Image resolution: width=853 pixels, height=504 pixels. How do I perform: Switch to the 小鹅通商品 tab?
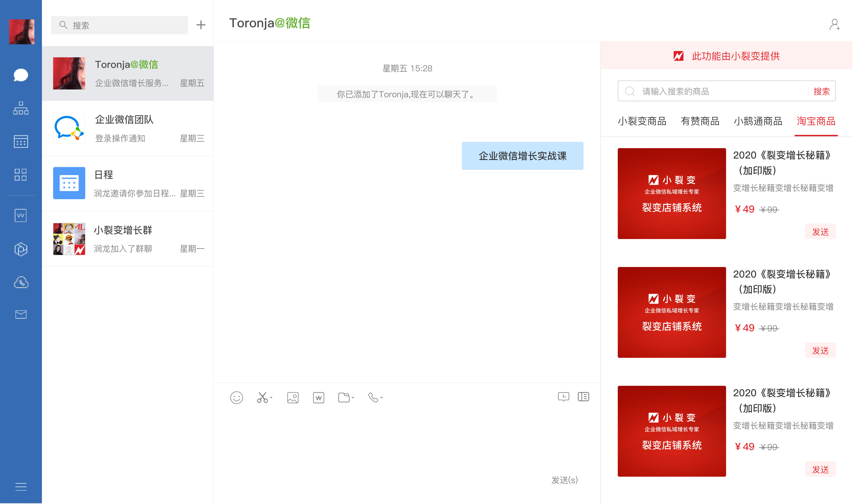758,121
